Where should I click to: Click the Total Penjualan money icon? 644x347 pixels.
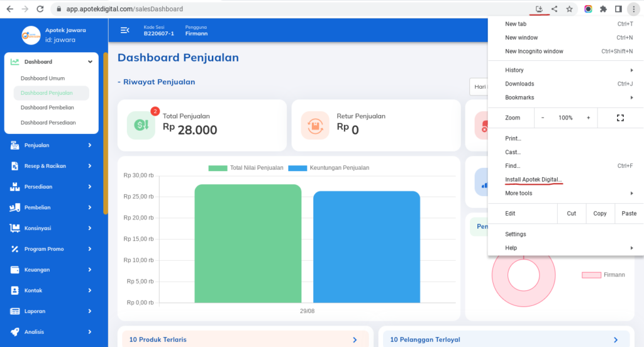141,125
